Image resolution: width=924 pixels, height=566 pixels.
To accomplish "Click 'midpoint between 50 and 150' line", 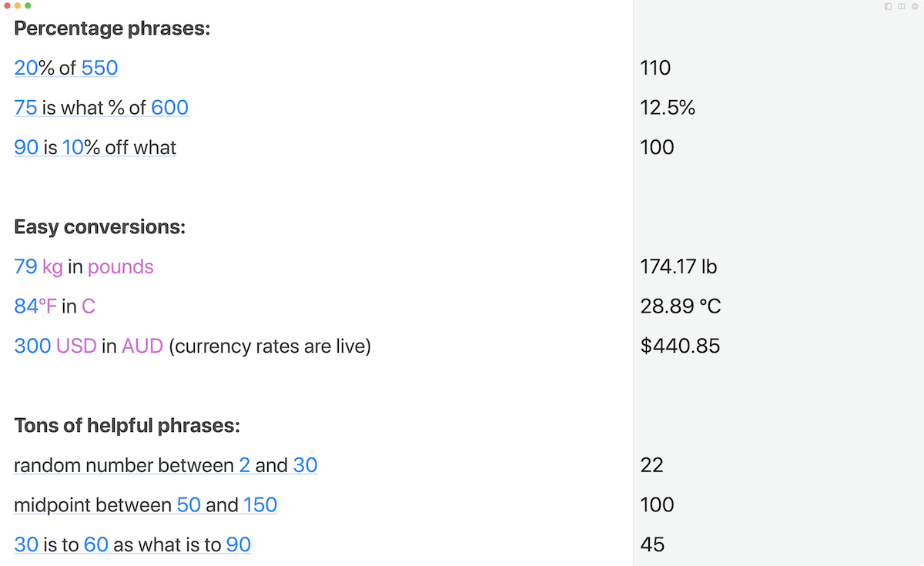I will (x=146, y=505).
